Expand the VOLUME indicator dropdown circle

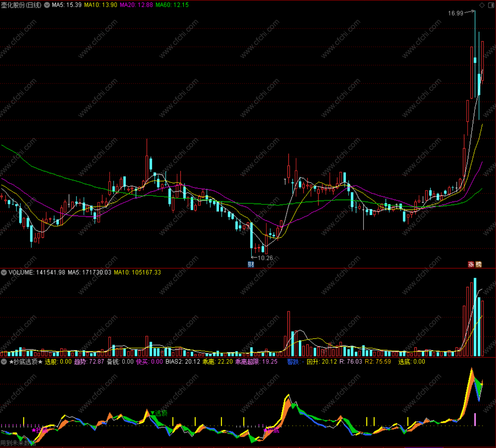click(x=4, y=272)
